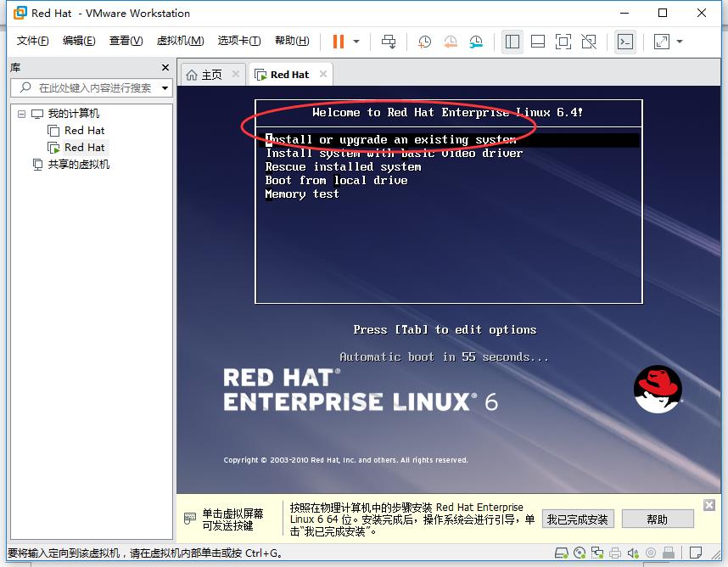
Task: Select 共享的虚拟机 in the library
Action: [78, 165]
